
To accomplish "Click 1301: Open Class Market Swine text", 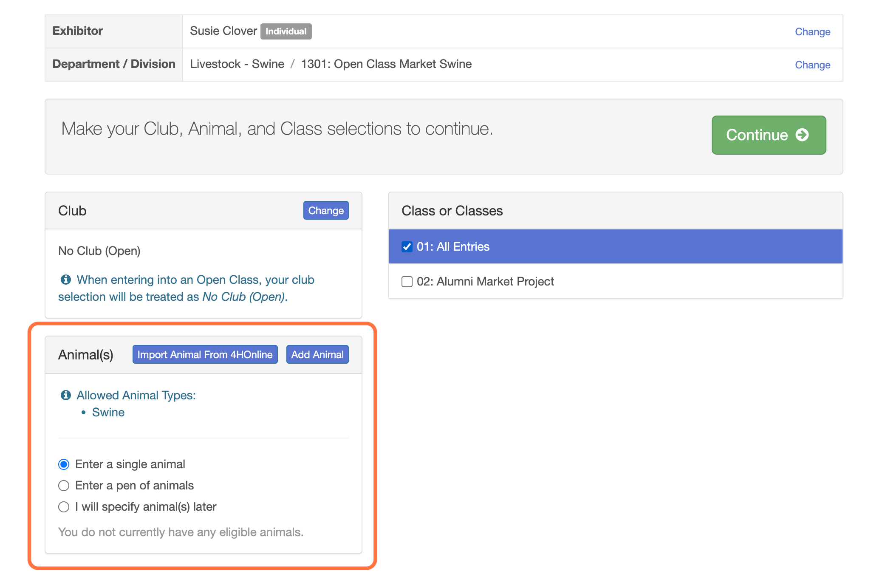I will click(x=386, y=64).
